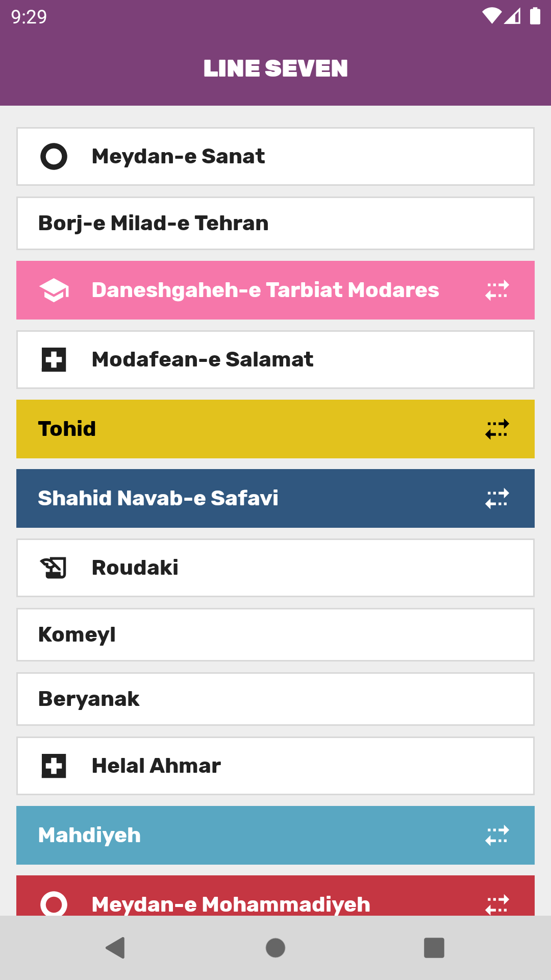Tap the transfer arrows icon on Mahdiyeh
Image resolution: width=551 pixels, height=980 pixels.
click(497, 836)
